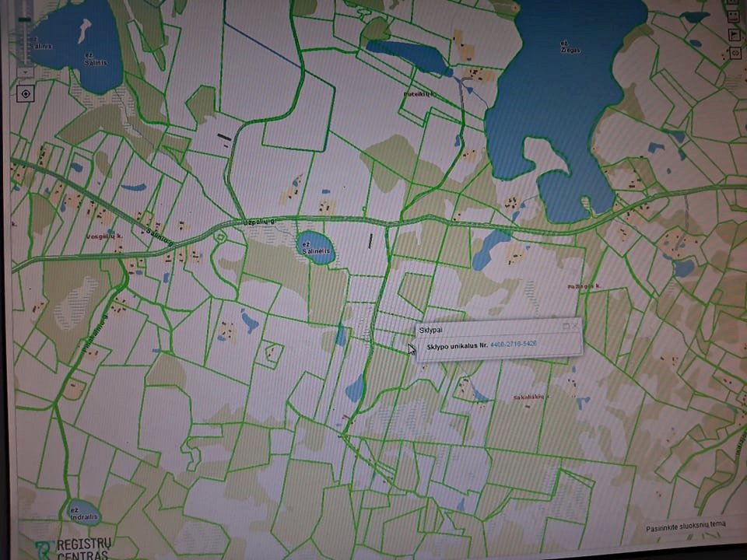Click the 'Sakališkių k.' village label
The image size is (747, 560).
click(x=531, y=397)
